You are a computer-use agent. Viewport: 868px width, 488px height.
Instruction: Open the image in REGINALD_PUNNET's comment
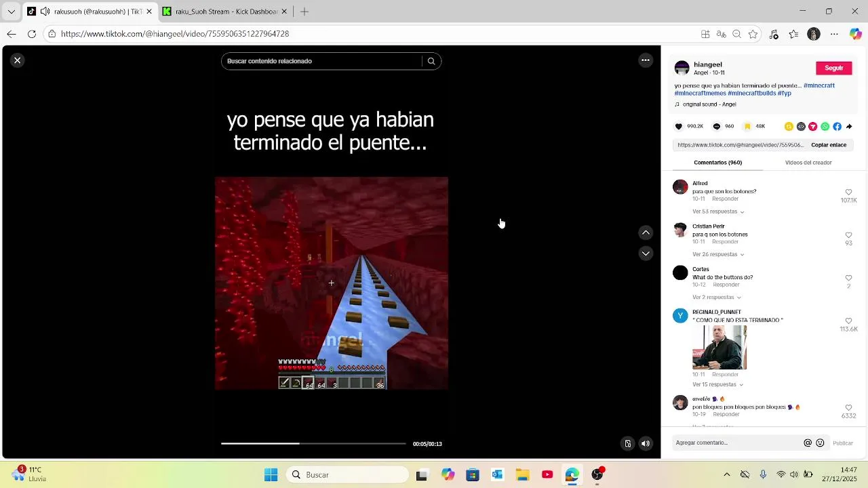[719, 348]
